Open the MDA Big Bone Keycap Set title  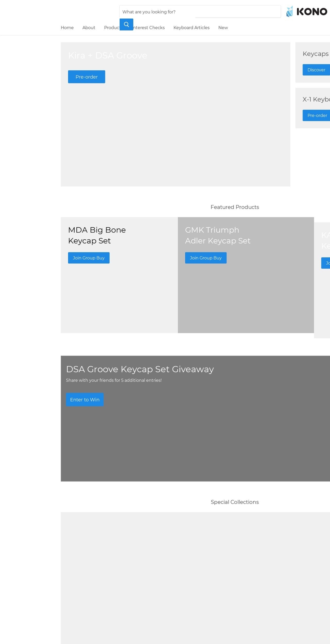97,235
